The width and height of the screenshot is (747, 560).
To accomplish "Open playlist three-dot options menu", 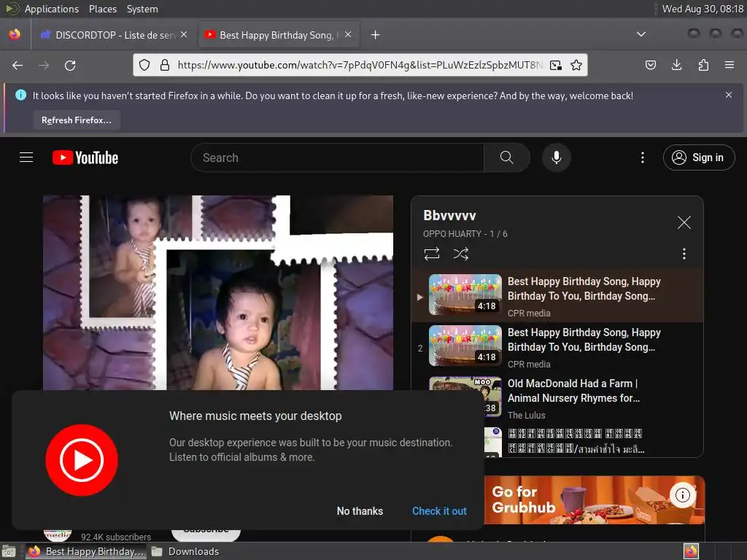I will point(684,254).
